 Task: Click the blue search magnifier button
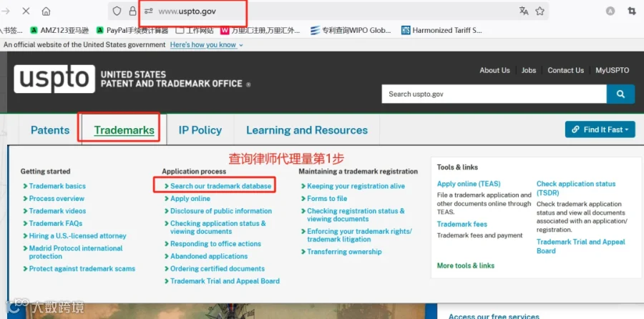click(x=620, y=94)
